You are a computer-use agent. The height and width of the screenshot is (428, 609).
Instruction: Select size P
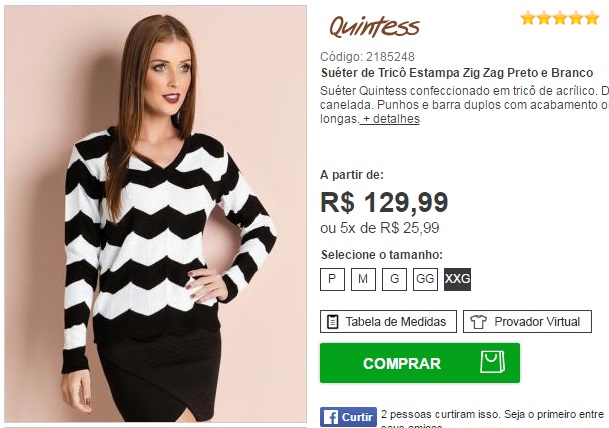coord(332,279)
